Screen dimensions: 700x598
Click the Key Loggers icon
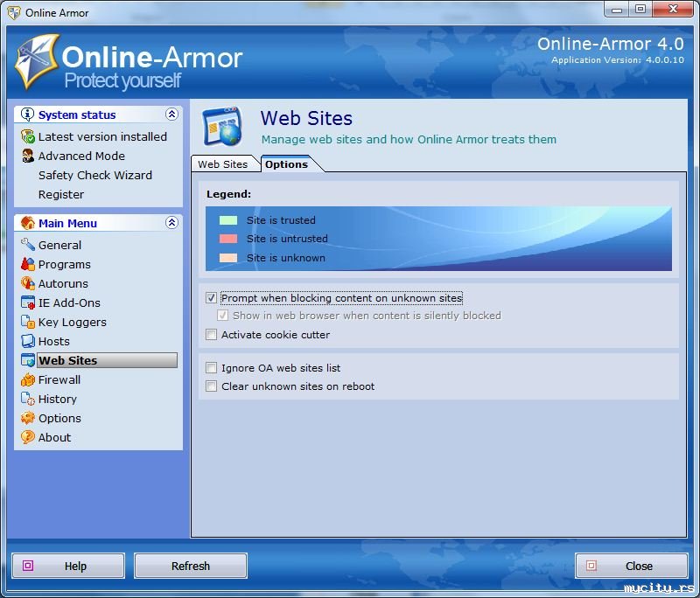point(28,322)
